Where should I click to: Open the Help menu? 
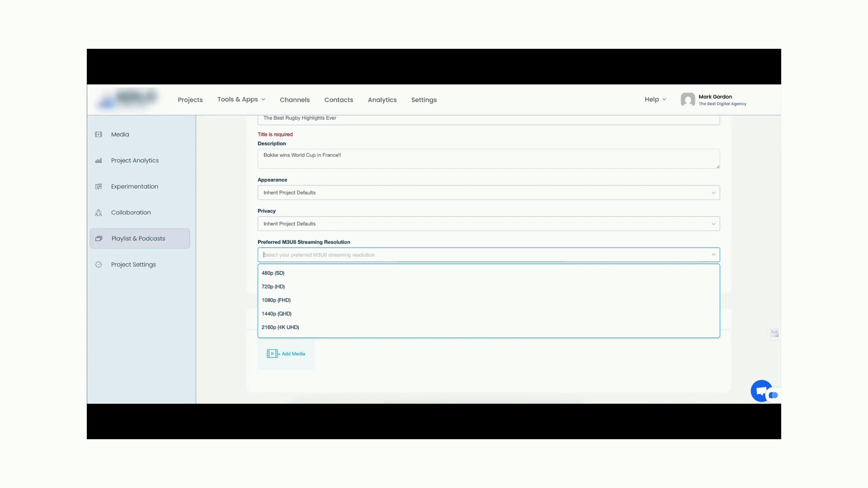coord(655,99)
